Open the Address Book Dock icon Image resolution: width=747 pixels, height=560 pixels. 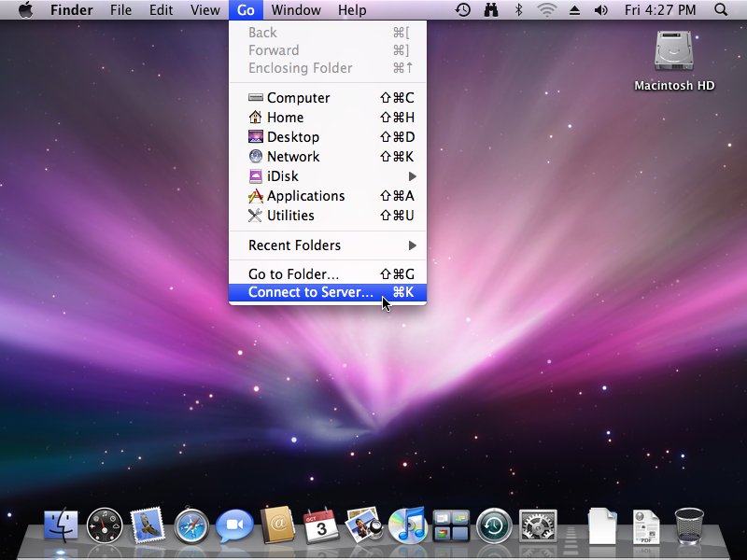coord(278,526)
